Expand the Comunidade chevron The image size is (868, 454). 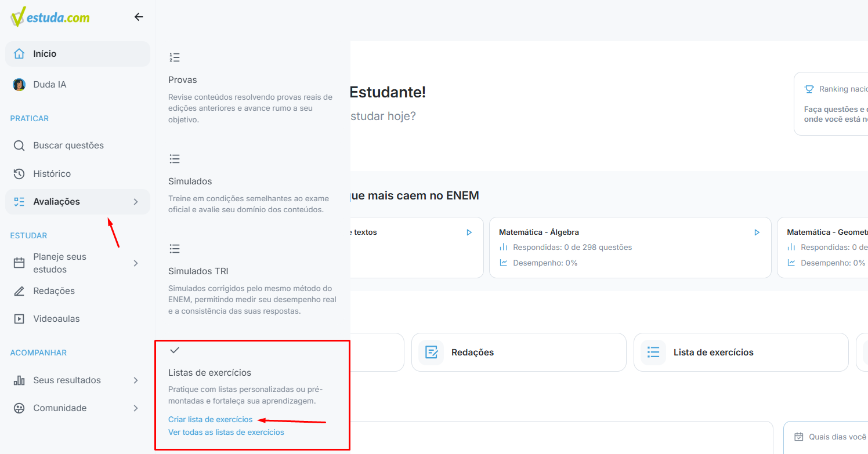pyautogui.click(x=136, y=408)
